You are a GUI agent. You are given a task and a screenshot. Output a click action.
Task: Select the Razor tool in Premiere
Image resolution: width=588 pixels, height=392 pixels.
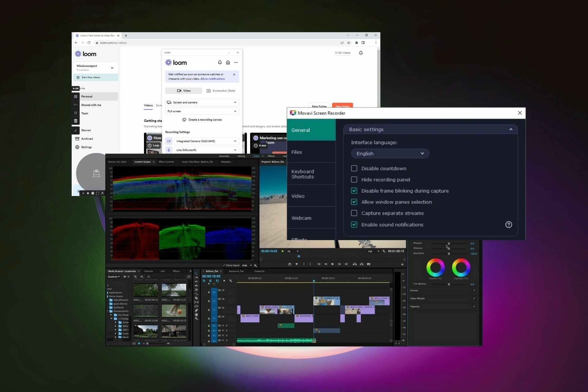click(x=196, y=298)
